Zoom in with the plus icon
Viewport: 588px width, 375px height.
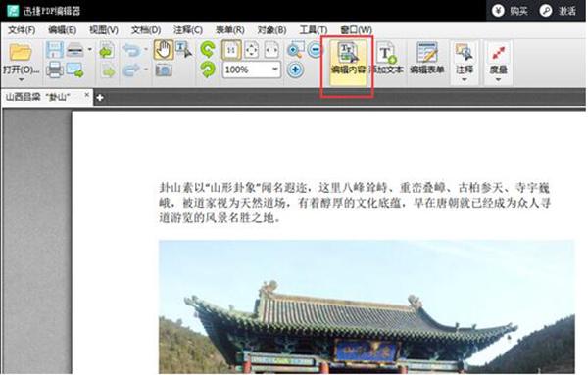[x=296, y=70]
